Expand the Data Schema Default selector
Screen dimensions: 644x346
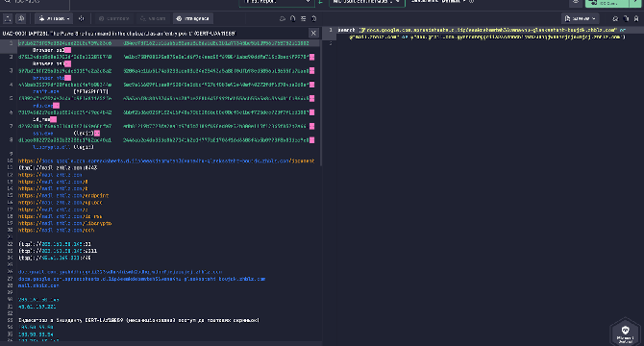438,2
